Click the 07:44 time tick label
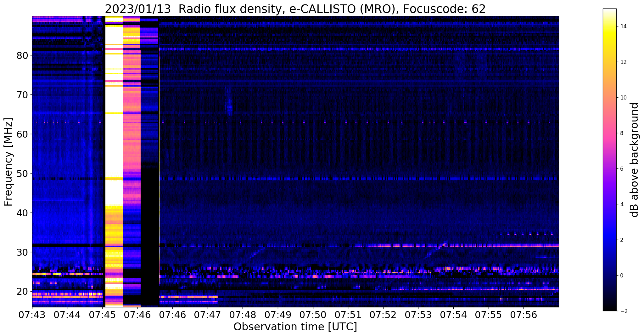This screenshot has width=644, height=336. [x=67, y=314]
